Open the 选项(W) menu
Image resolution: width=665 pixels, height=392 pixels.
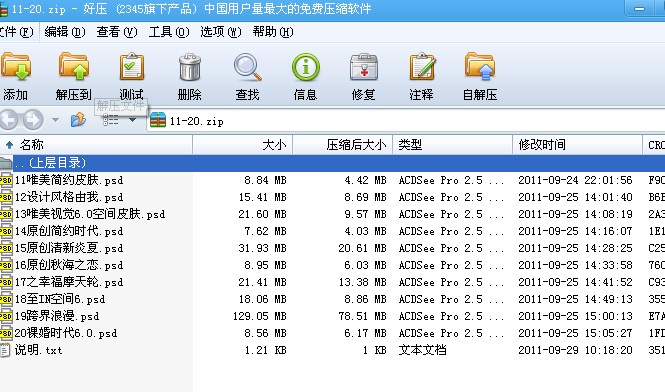click(221, 32)
